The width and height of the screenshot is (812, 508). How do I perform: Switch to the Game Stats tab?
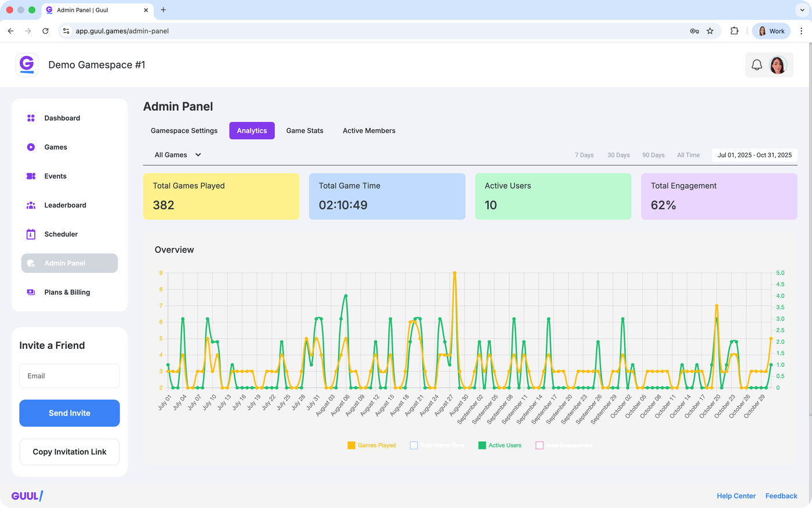304,131
